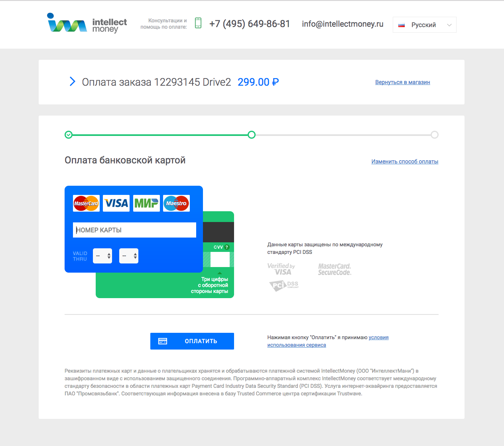
Task: Click the Maestro logo on the card
Action: tap(176, 203)
